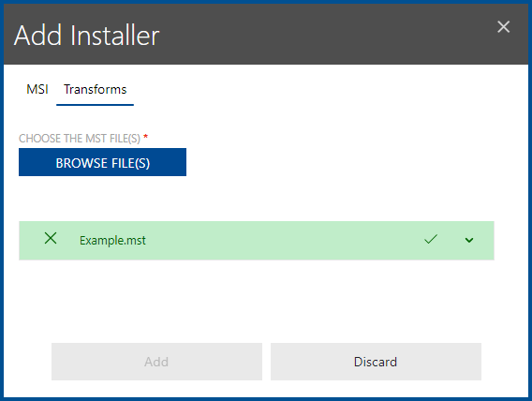The height and width of the screenshot is (401, 532).
Task: Click the green checkmark on Example.mst row
Action: (431, 240)
